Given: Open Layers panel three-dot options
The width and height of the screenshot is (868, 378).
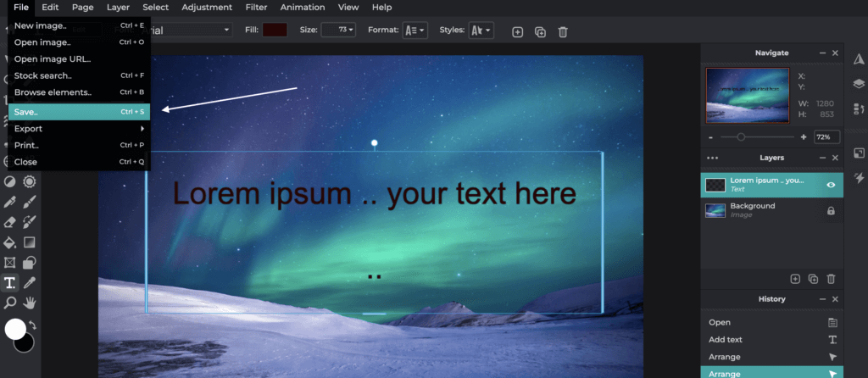Looking at the screenshot, I should [712, 158].
